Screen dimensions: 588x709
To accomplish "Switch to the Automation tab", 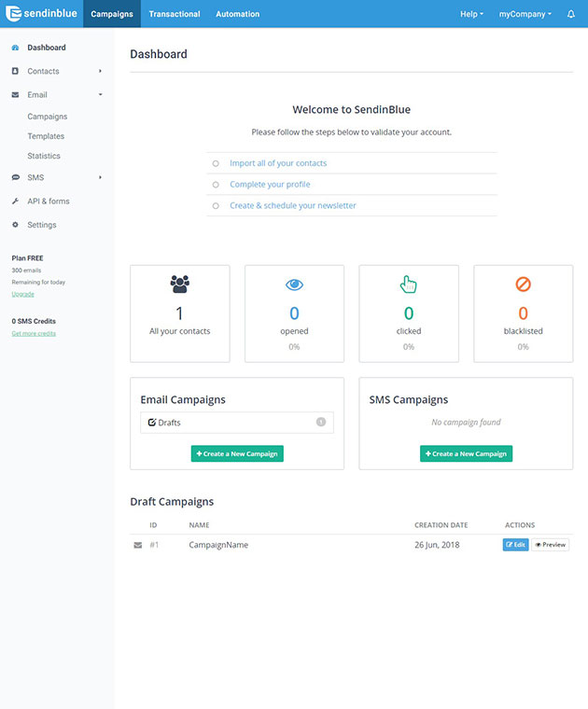I will (x=237, y=14).
